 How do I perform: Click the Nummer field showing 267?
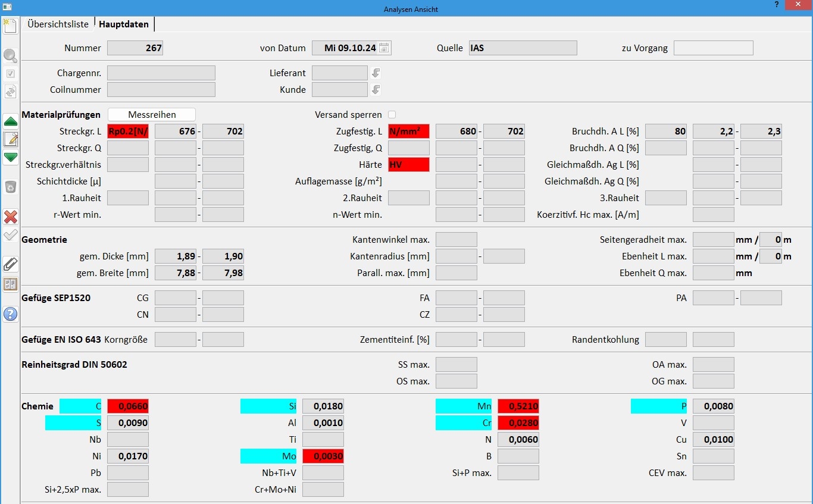click(x=135, y=48)
